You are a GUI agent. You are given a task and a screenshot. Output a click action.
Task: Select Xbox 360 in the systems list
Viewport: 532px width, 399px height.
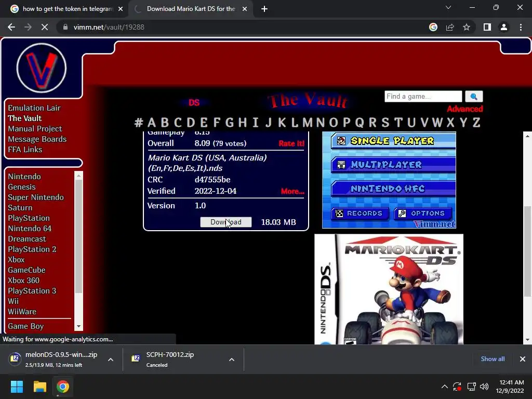click(24, 281)
